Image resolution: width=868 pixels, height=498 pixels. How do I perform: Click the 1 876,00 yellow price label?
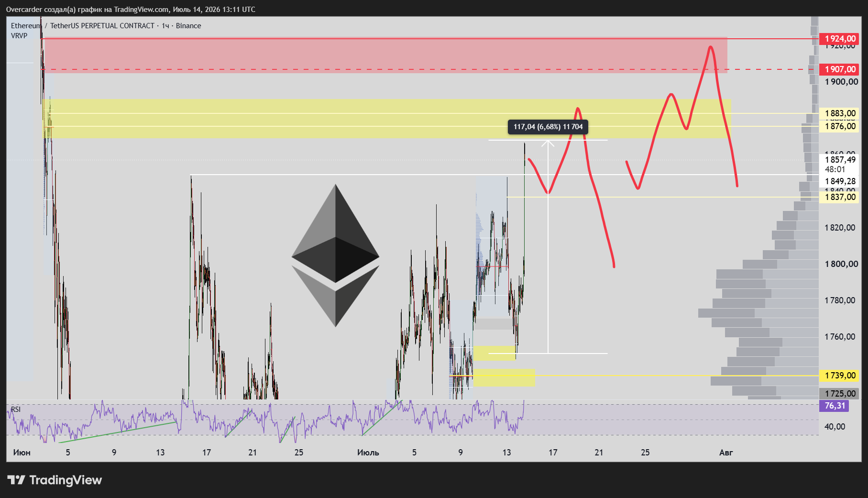click(839, 126)
